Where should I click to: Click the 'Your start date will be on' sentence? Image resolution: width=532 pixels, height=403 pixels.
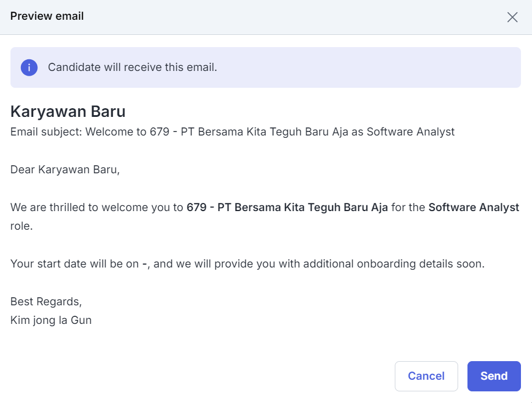point(247,263)
